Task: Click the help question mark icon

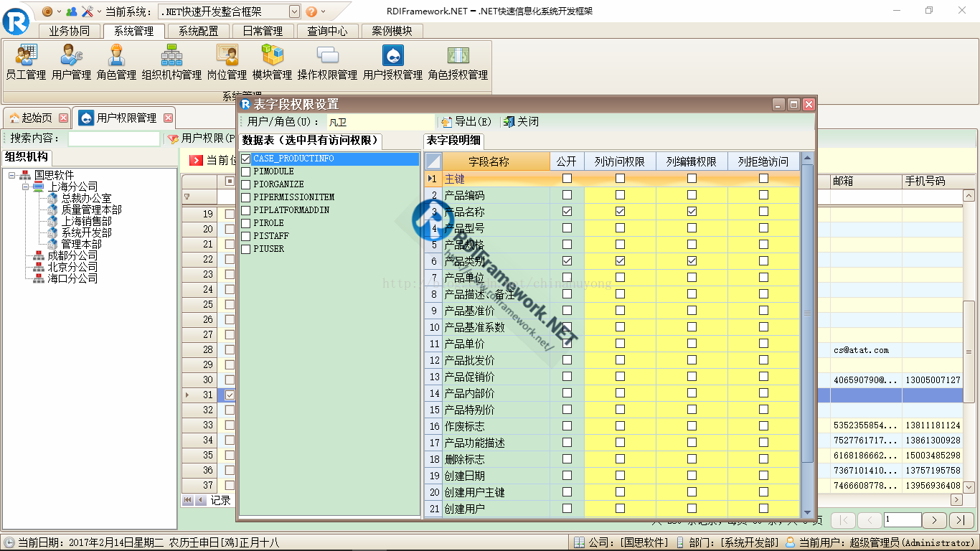Action: pos(311,11)
